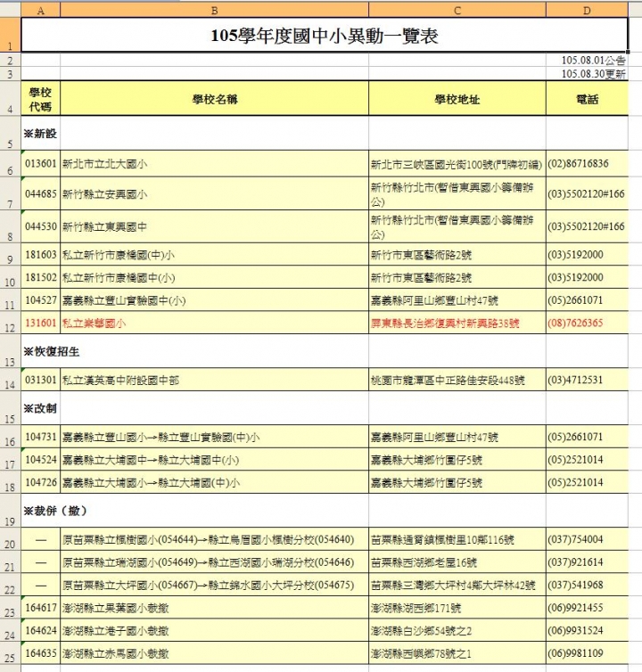Click the cell 私立新竹市康橋國中(小)

tap(214, 277)
